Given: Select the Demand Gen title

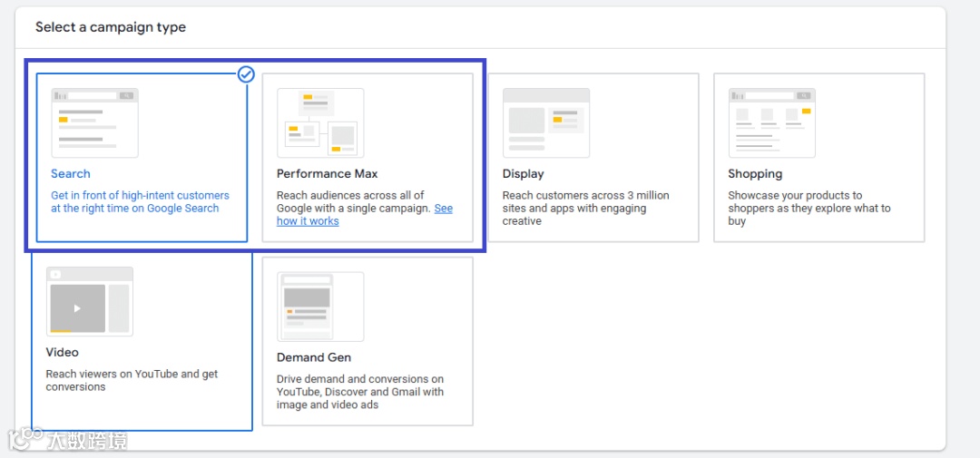Looking at the screenshot, I should pos(314,357).
